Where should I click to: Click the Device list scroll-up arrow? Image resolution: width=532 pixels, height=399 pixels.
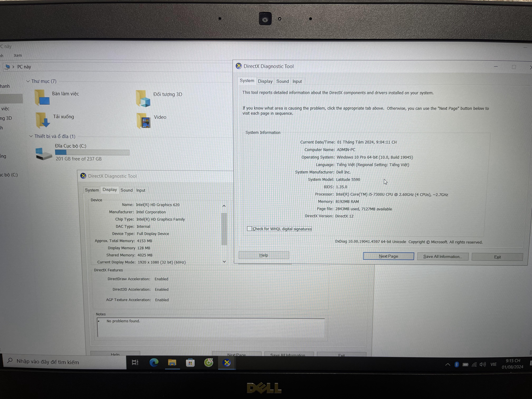pyautogui.click(x=224, y=206)
